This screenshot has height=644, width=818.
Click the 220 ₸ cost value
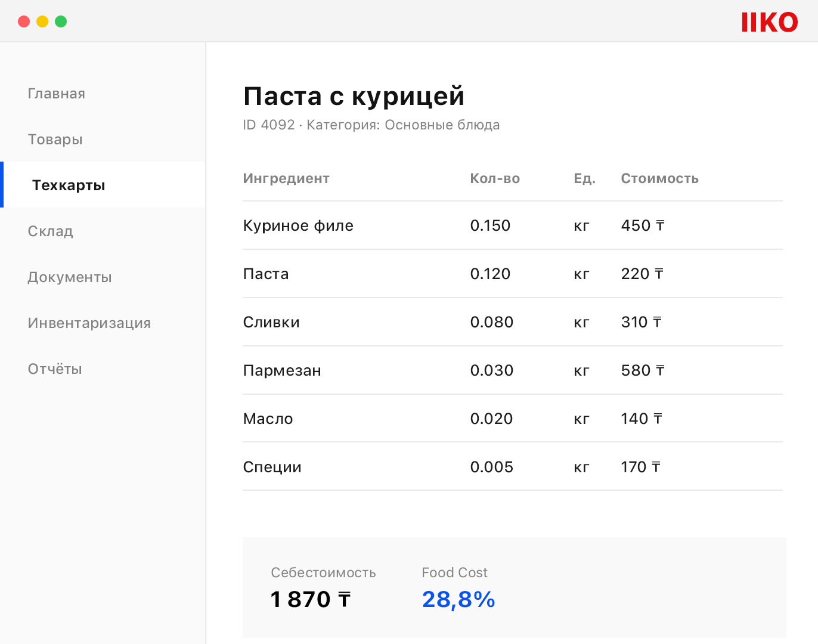642,274
